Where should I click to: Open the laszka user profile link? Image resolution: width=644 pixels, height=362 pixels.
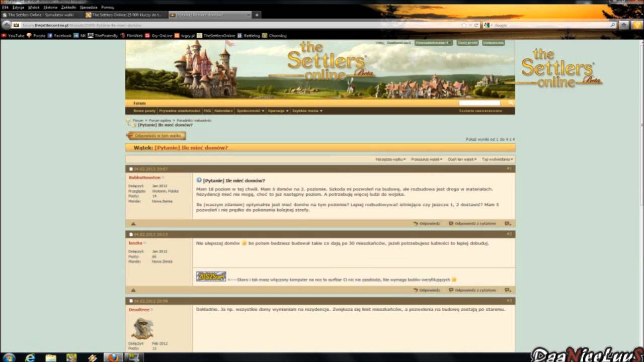[135, 243]
